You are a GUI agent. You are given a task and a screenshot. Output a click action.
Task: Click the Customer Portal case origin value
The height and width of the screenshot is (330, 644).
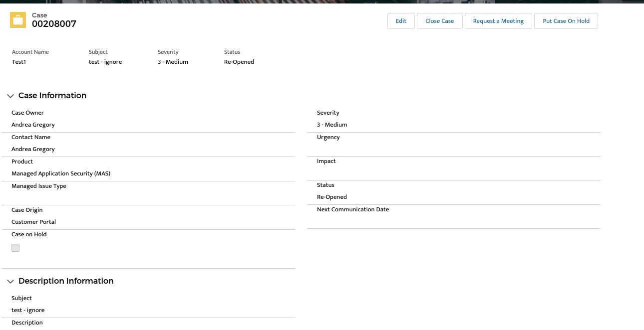33,222
